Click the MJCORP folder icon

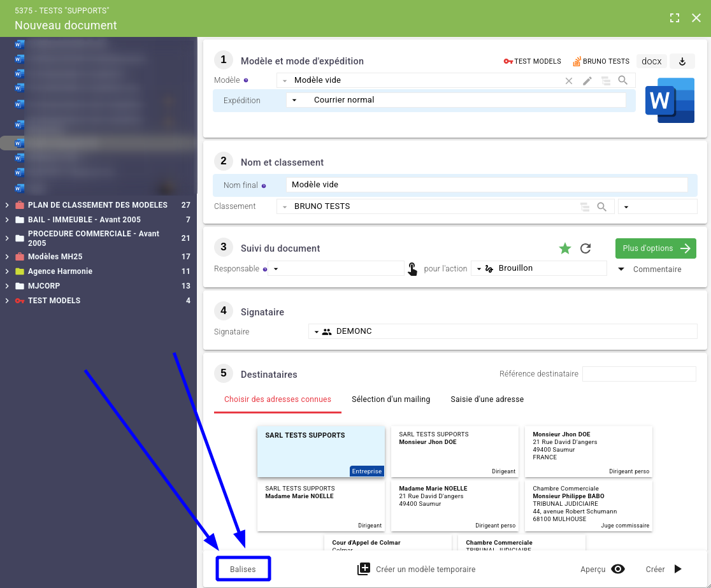[20, 286]
